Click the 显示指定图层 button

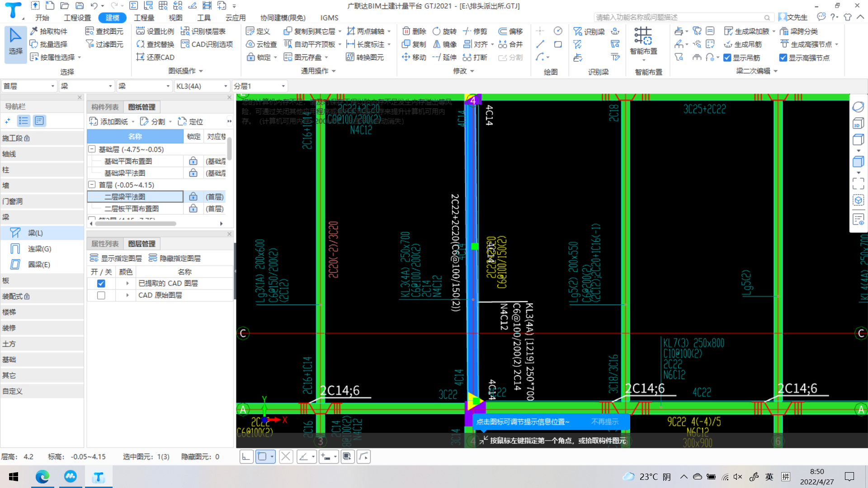click(116, 258)
